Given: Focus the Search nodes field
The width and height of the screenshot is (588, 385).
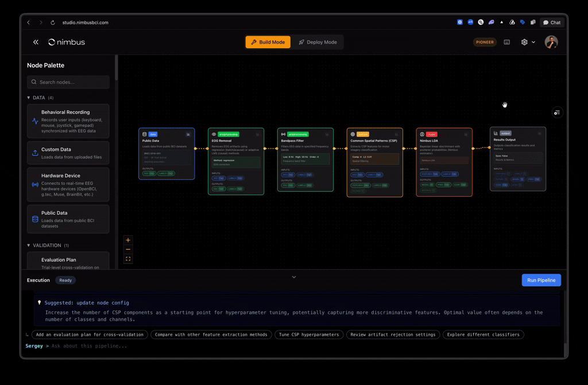Looking at the screenshot, I should (68, 82).
